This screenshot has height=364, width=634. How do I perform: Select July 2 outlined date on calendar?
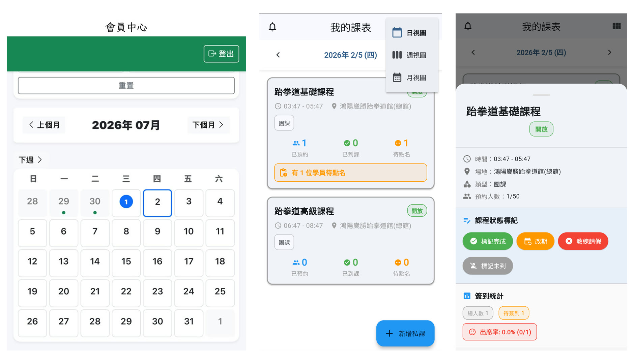click(x=157, y=203)
